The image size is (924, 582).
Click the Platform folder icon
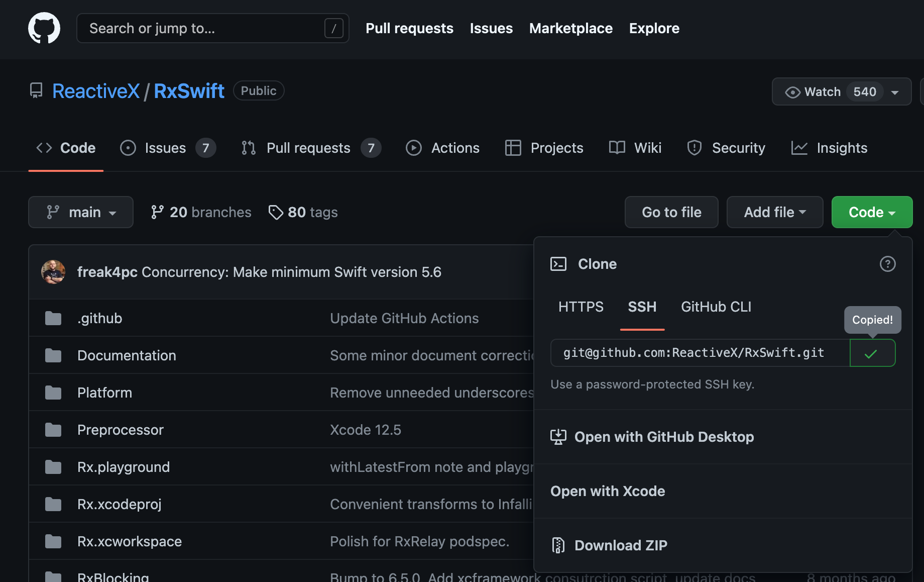(x=53, y=393)
